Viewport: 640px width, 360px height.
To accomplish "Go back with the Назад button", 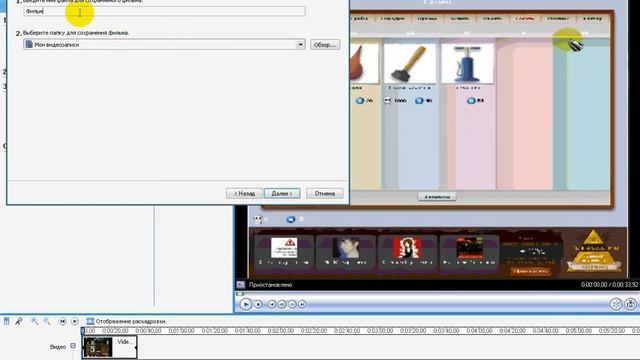I will point(244,193).
